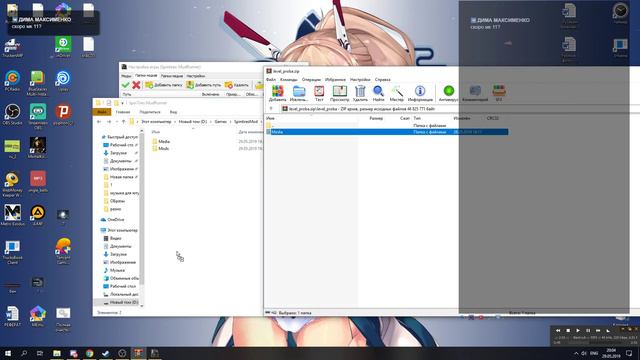Click the taskbar search magnifier icon
This screenshot has width=640, height=360.
pos(24,353)
